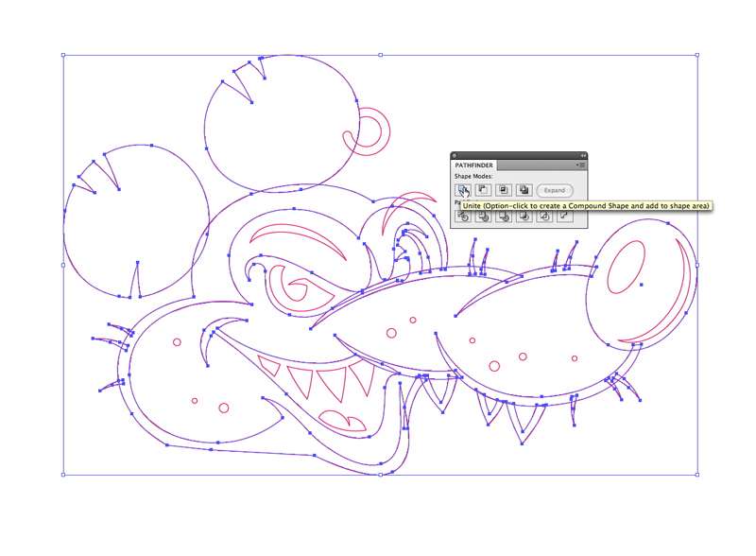Close the Pathfinder floating panel
This screenshot has height=556, width=756.
pyautogui.click(x=455, y=155)
